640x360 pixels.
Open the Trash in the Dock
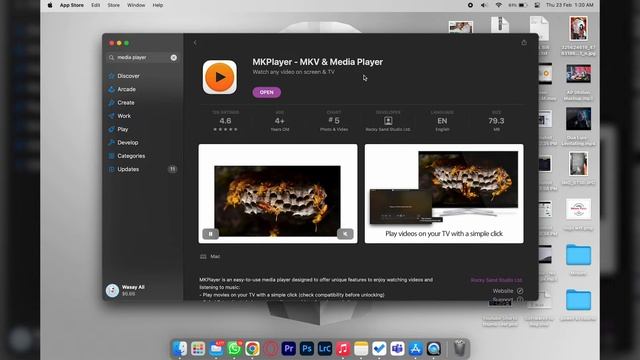pyautogui.click(x=460, y=348)
